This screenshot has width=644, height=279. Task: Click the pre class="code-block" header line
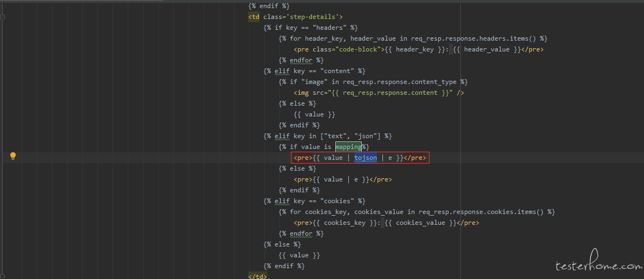point(419,49)
